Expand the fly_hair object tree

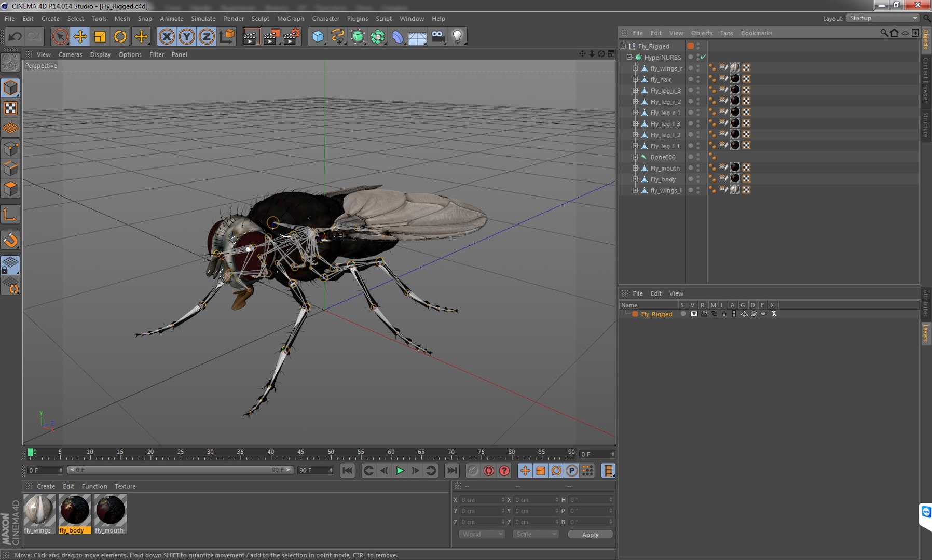click(635, 79)
